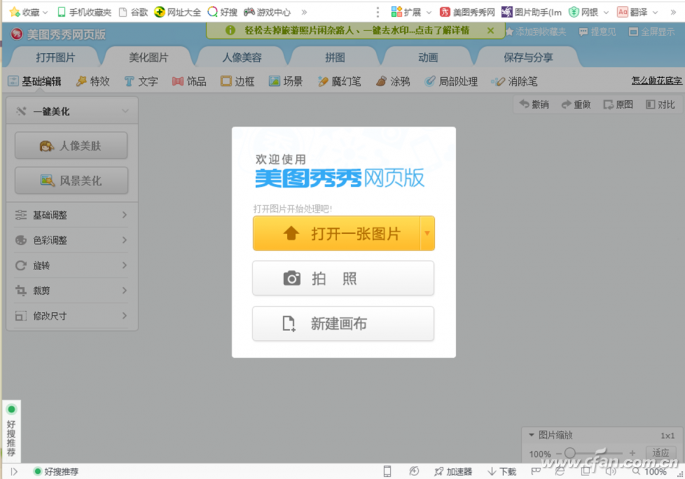The image size is (685, 479).
Task: Select the 文字 text tool
Action: [141, 81]
